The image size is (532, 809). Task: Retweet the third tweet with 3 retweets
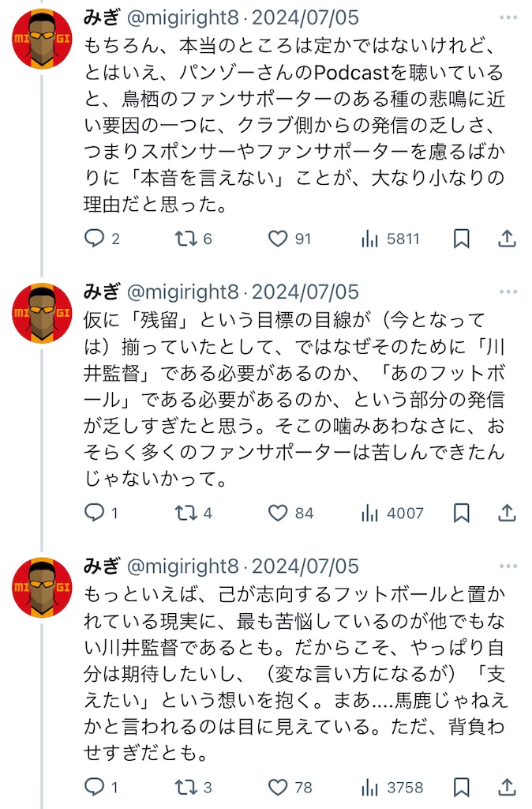point(185,787)
